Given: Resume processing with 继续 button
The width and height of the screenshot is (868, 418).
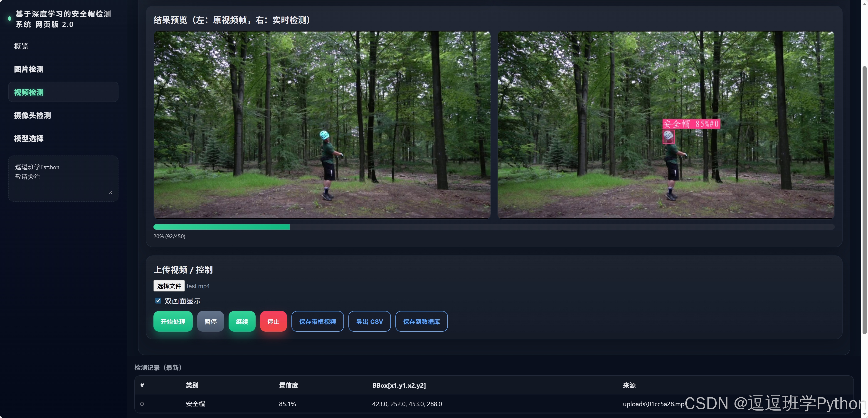Looking at the screenshot, I should 242,321.
